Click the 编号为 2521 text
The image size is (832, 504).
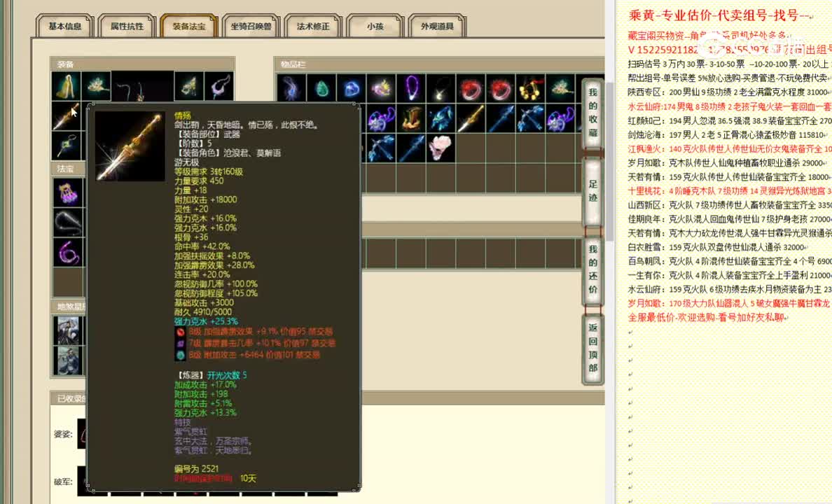click(x=196, y=469)
